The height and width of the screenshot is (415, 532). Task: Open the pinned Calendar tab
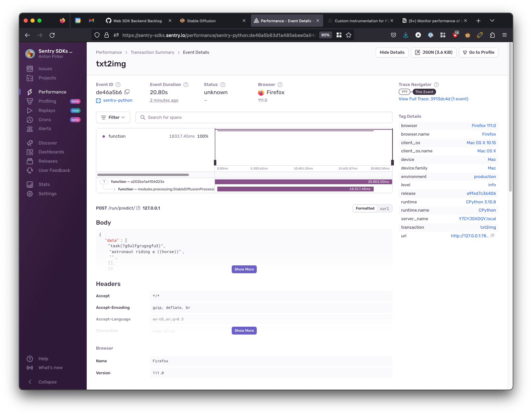[78, 21]
